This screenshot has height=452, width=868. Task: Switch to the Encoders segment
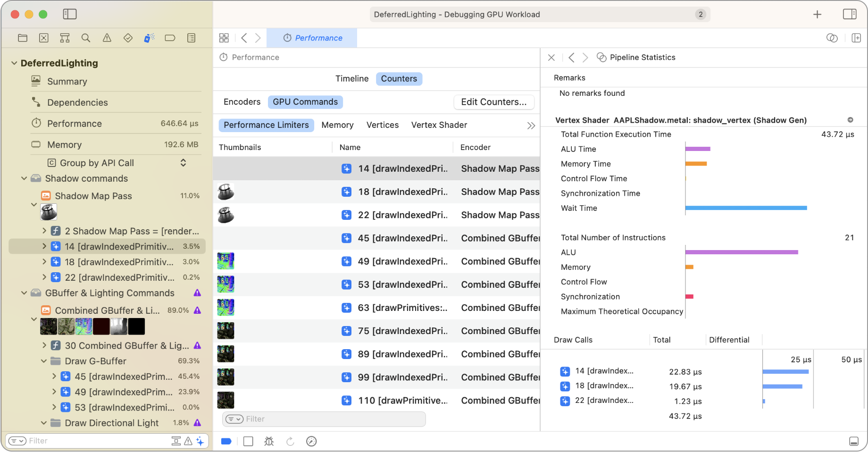(242, 102)
